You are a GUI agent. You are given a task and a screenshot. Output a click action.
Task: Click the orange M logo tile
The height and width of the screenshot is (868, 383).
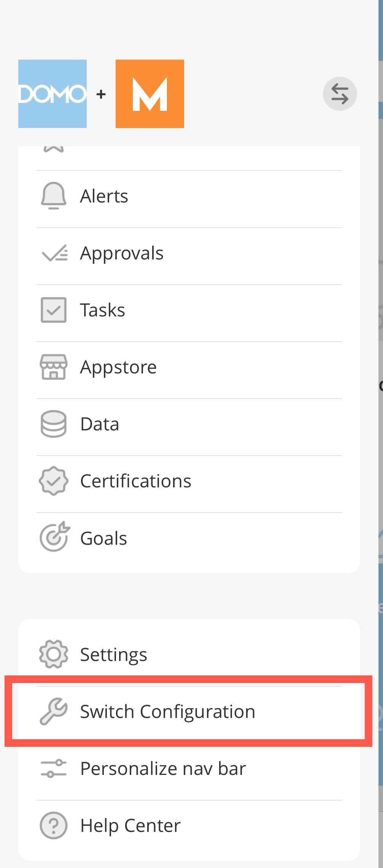click(x=150, y=94)
